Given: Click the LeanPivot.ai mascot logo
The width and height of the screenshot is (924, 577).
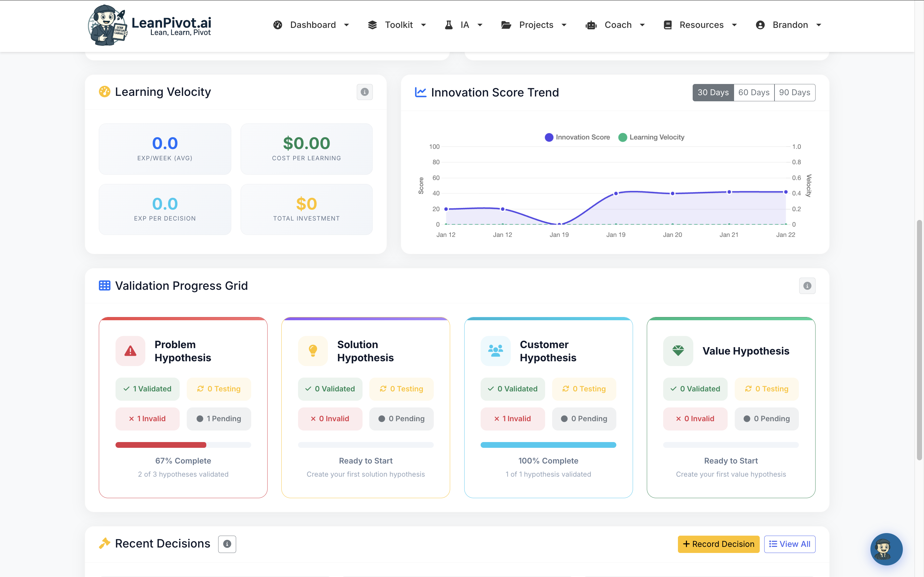Looking at the screenshot, I should pos(107,25).
